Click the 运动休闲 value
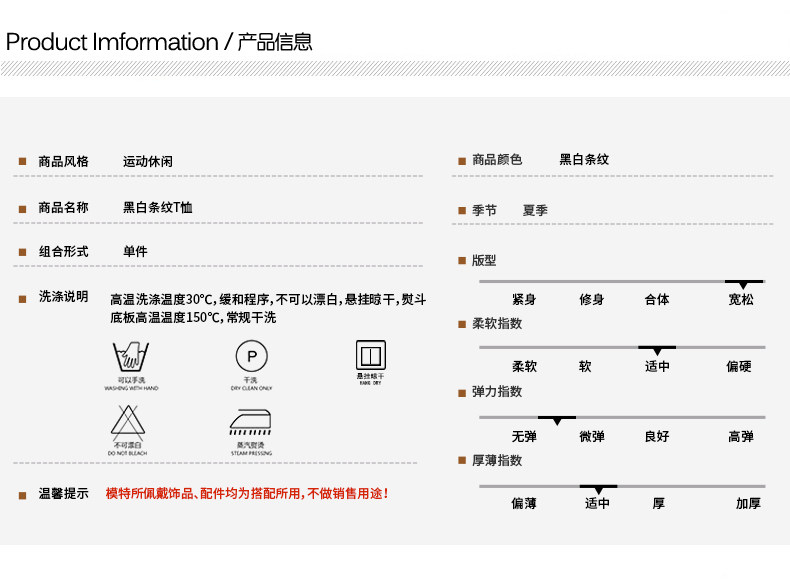 click(x=148, y=161)
